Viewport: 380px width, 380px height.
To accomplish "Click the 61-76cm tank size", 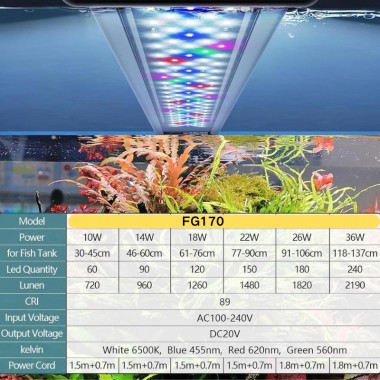I will [197, 253].
